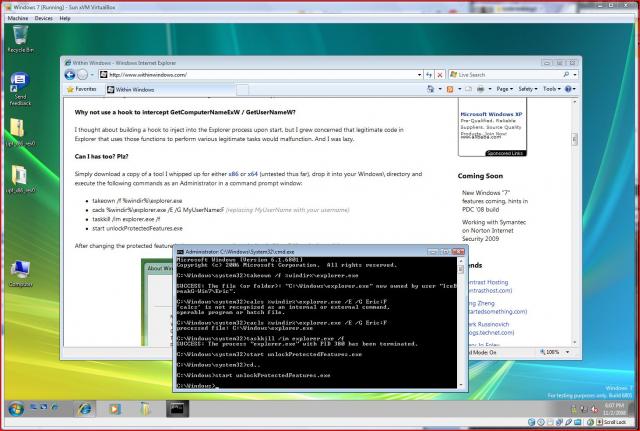Viewport: 640px width, 431px height.
Task: Select the upper upf_x86 folder on desktop
Action: [20, 132]
